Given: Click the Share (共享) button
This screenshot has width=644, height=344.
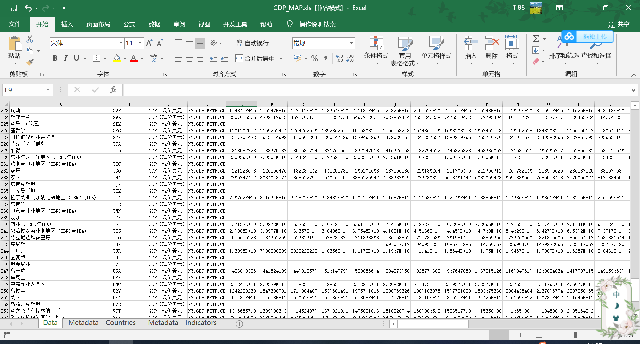Looking at the screenshot, I should click(x=619, y=24).
